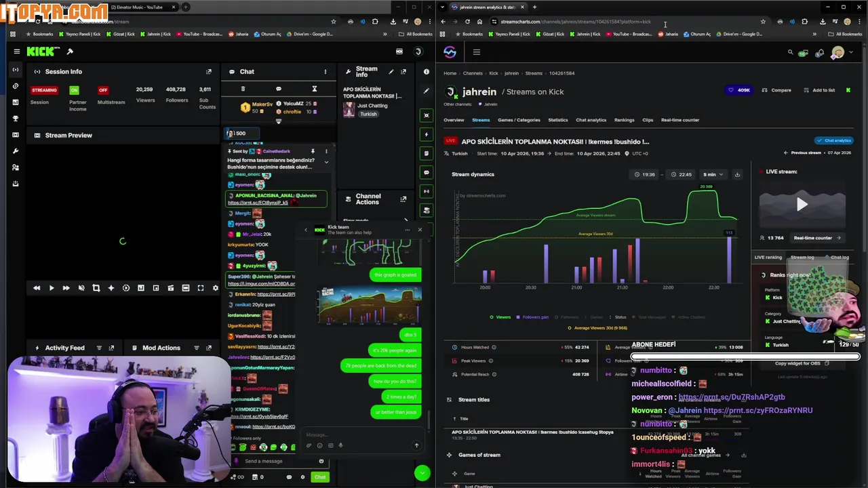Toggle Multistream OFF badge
The image size is (868, 488).
[103, 90]
